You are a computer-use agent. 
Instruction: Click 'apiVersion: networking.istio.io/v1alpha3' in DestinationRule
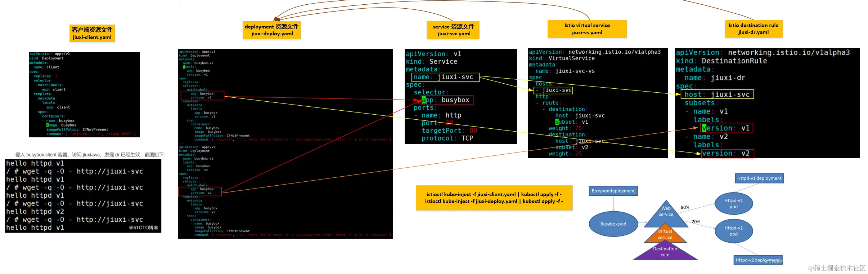(x=763, y=53)
